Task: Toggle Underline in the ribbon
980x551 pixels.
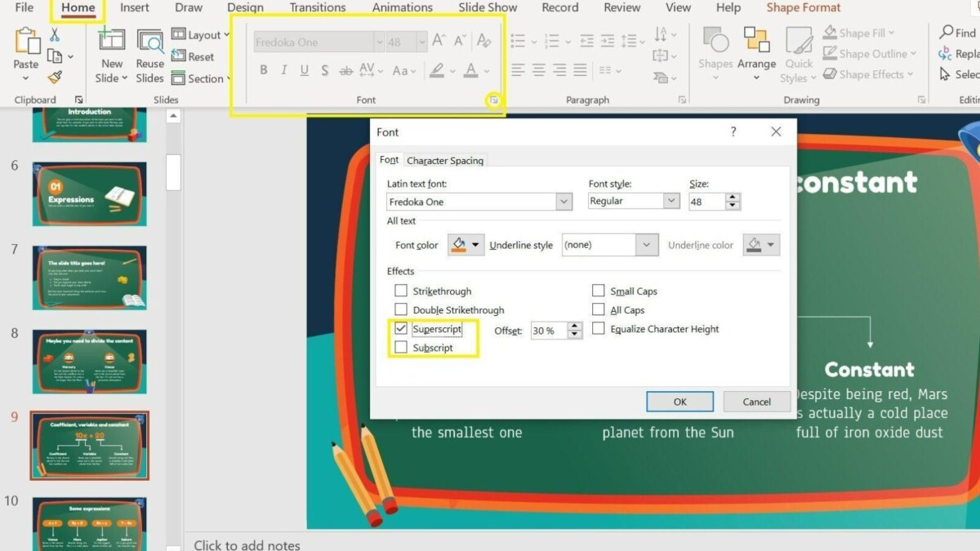Action: (304, 70)
